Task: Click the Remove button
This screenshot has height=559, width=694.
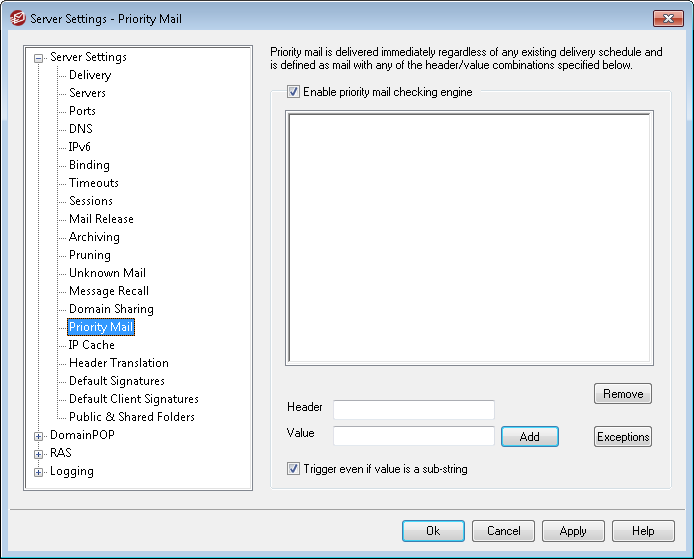Action: [x=622, y=394]
